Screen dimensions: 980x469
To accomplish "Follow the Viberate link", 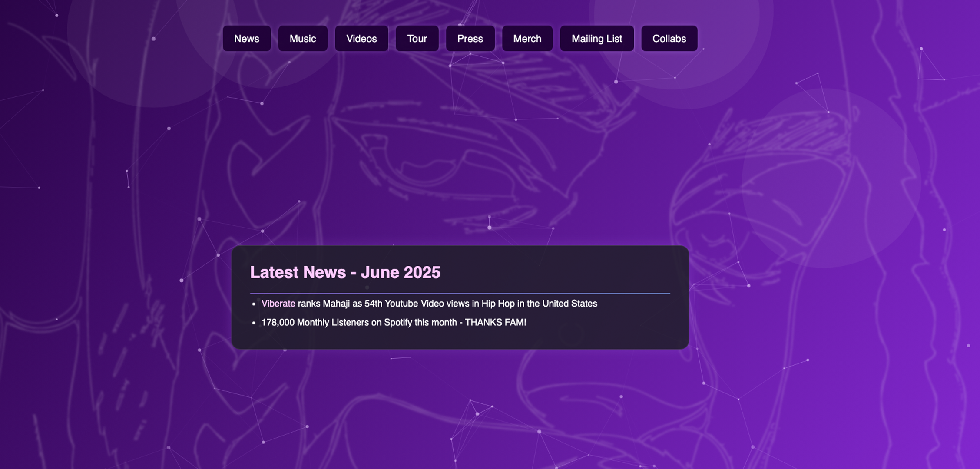I will coord(278,304).
